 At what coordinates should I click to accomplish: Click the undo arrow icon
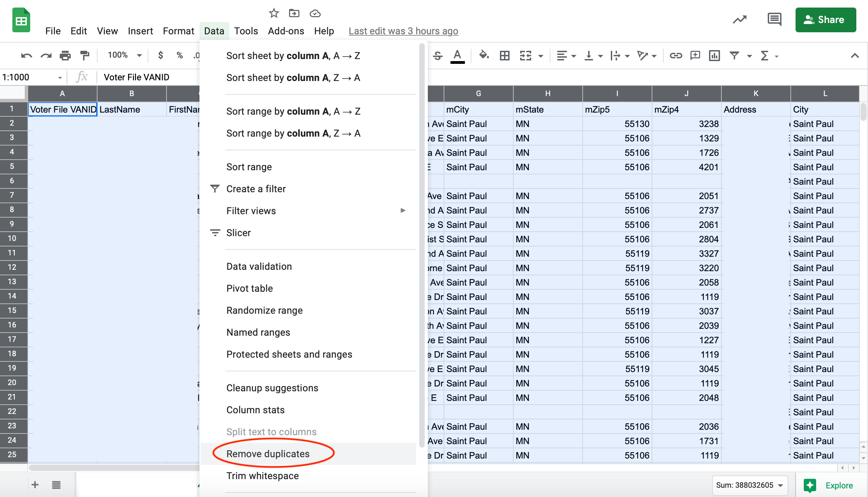tap(26, 56)
